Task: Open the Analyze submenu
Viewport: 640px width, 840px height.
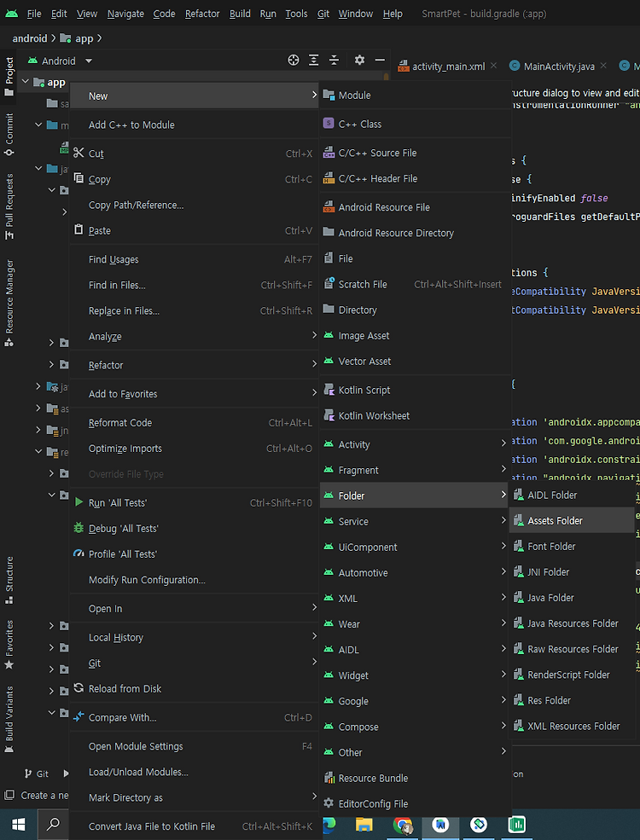Action: coord(195,337)
